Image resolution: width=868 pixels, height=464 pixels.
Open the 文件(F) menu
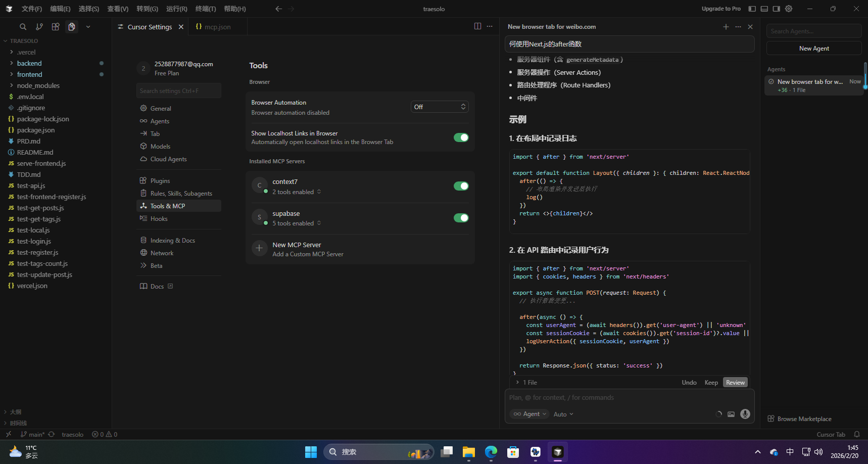32,9
